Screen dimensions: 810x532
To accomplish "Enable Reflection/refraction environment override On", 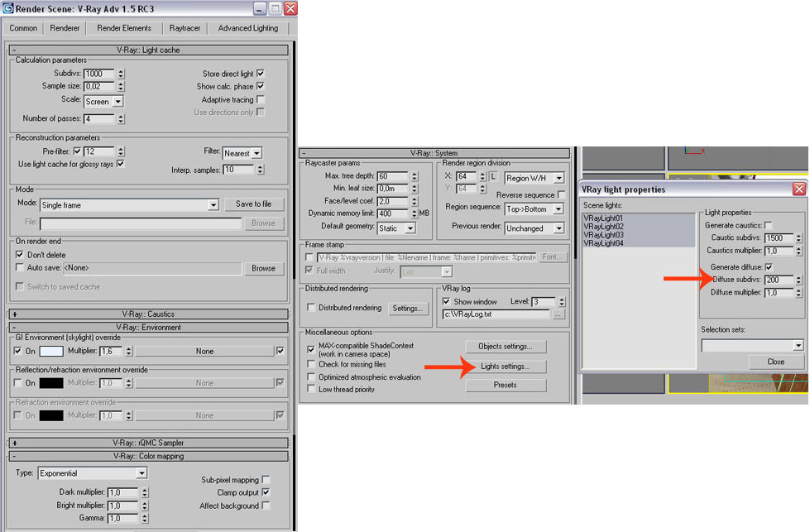I will [x=17, y=383].
